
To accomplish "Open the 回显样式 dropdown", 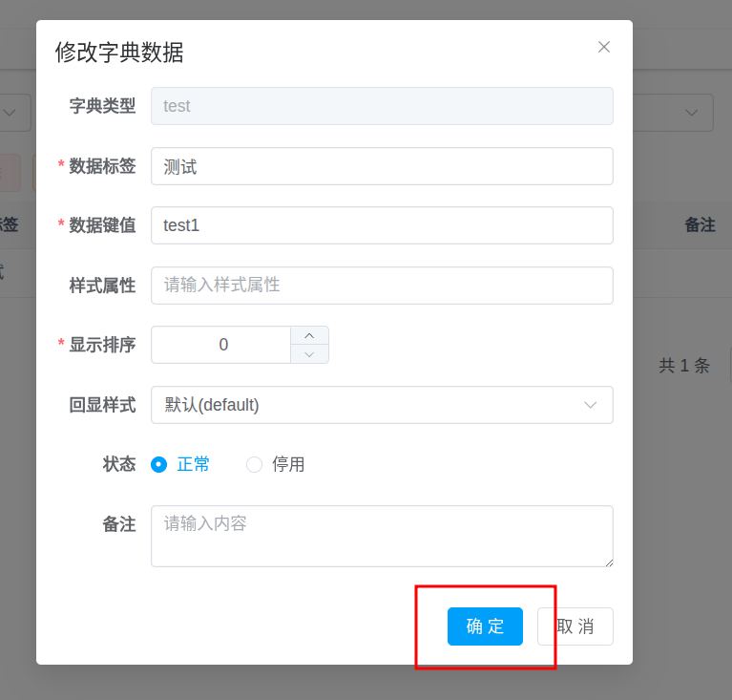I will 382,405.
